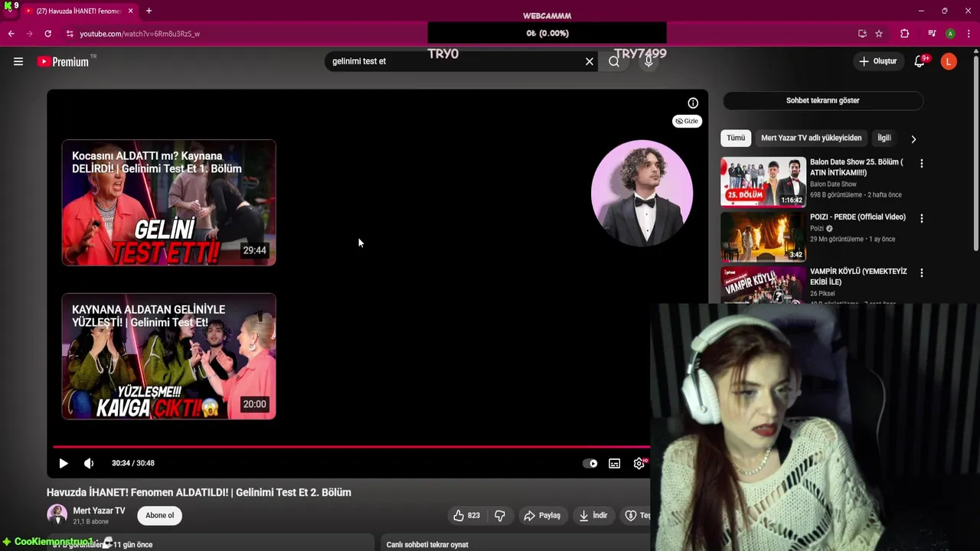Go back with browser back arrow
Screen dimensions: 980x551
[x=11, y=34]
